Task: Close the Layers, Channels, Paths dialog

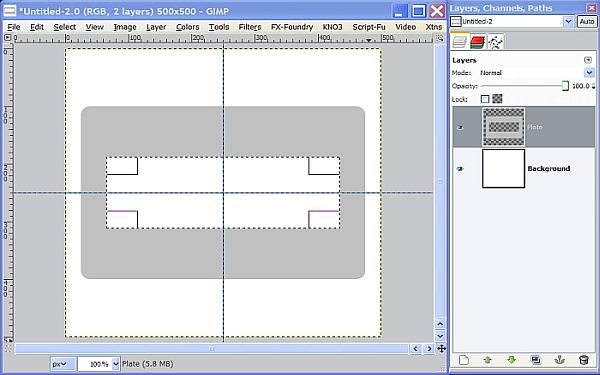Action: click(591, 8)
